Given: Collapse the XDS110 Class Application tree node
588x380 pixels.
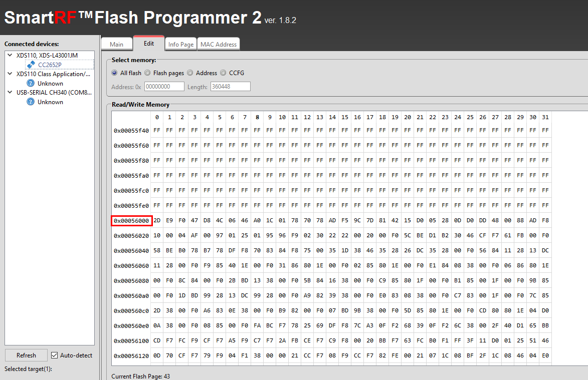Looking at the screenshot, I should (10, 74).
